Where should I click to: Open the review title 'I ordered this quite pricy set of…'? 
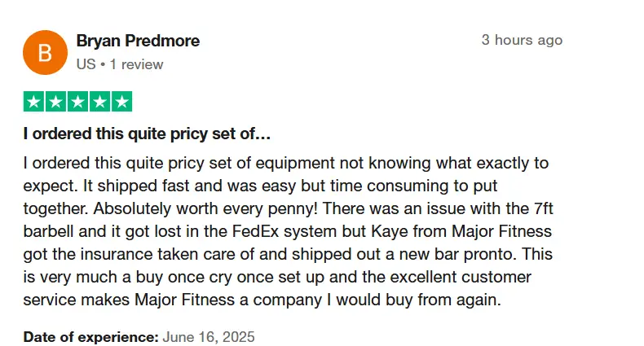[147, 134]
